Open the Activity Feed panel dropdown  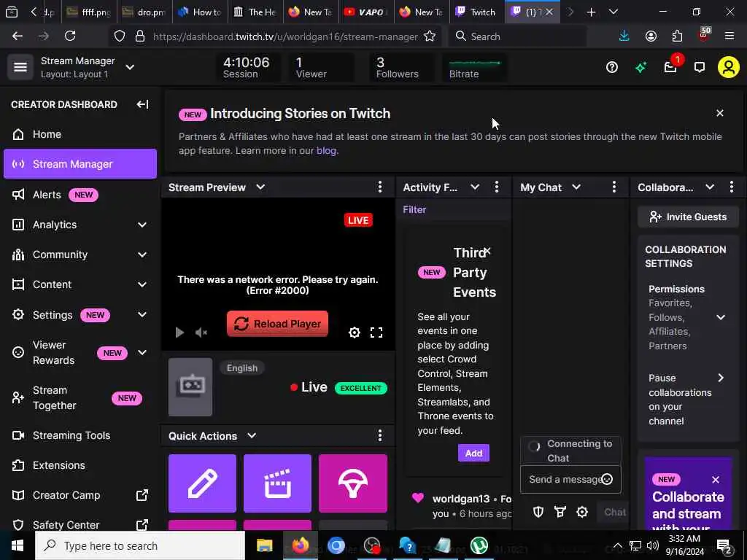tap(474, 187)
